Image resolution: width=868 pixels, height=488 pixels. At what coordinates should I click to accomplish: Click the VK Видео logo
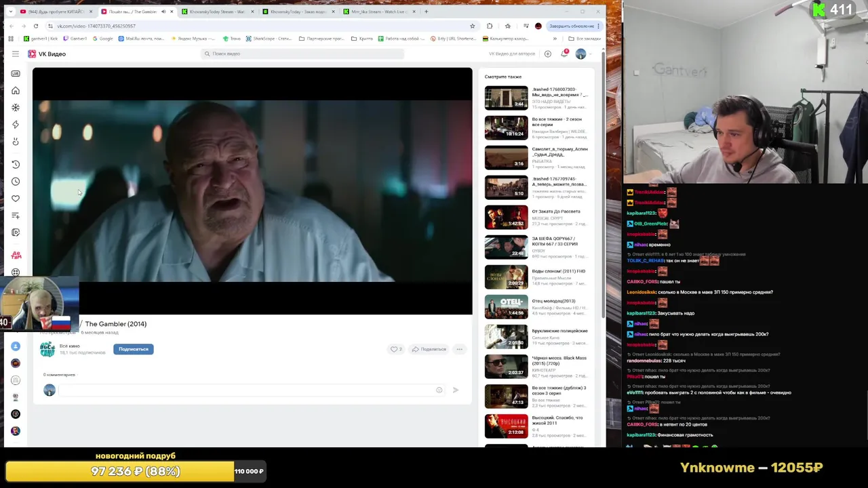click(47, 54)
